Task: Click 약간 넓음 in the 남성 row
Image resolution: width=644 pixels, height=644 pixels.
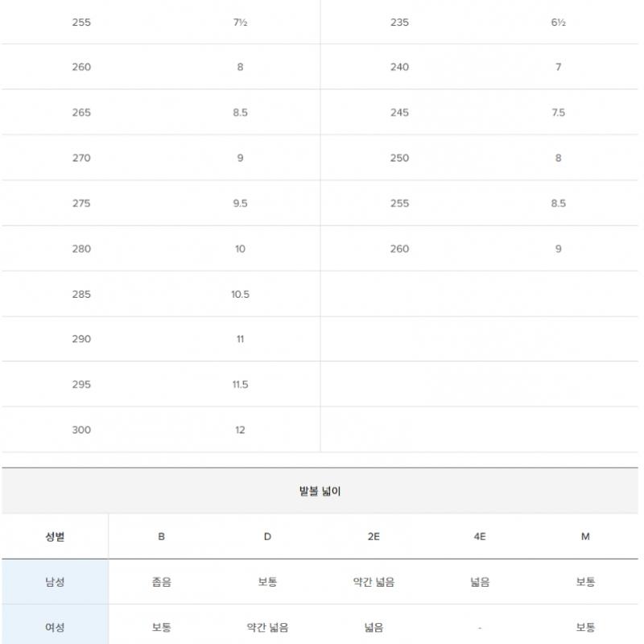Action: coord(374,581)
